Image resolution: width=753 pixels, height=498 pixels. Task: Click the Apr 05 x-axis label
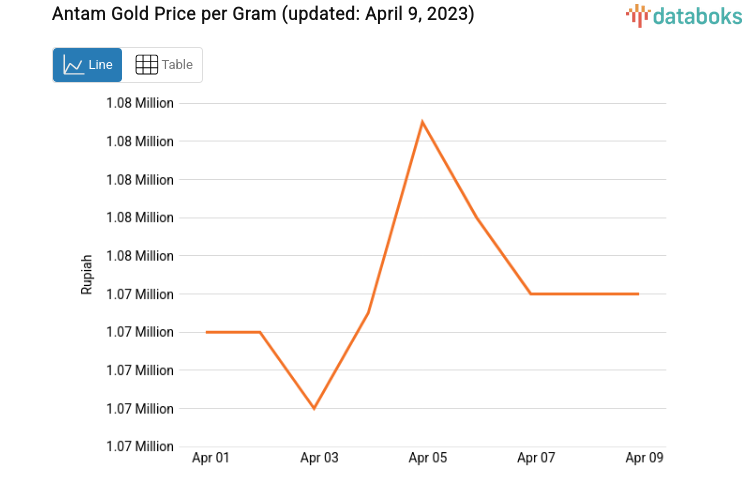(427, 458)
